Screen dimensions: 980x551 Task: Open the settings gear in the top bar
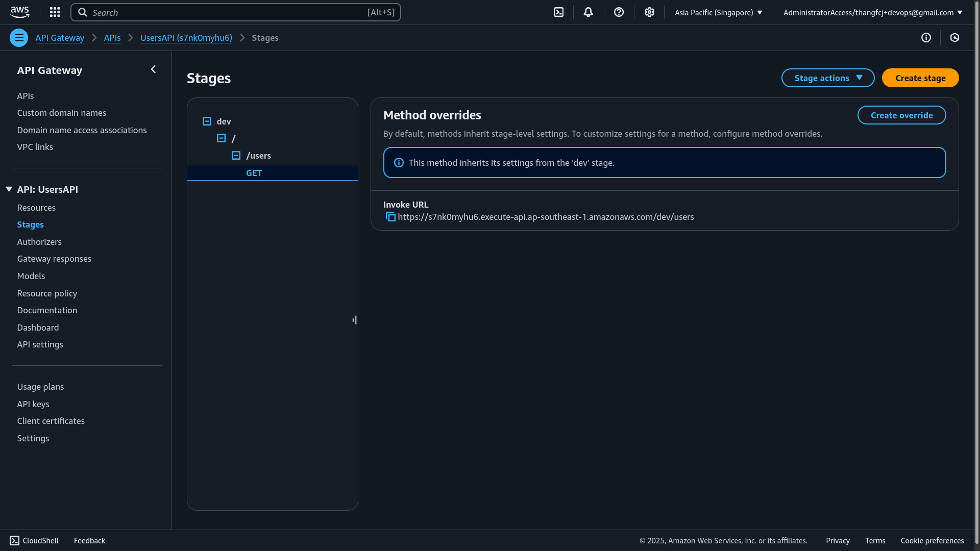tap(649, 12)
